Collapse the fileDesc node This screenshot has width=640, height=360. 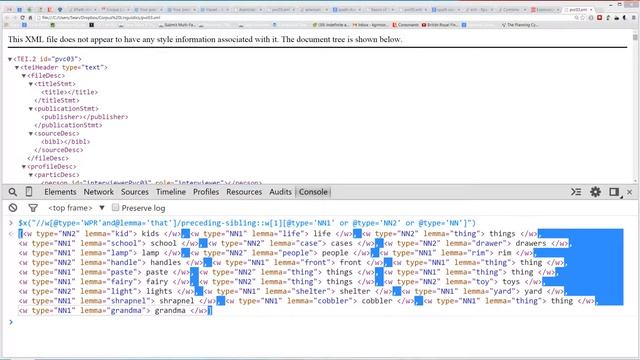coord(24,76)
